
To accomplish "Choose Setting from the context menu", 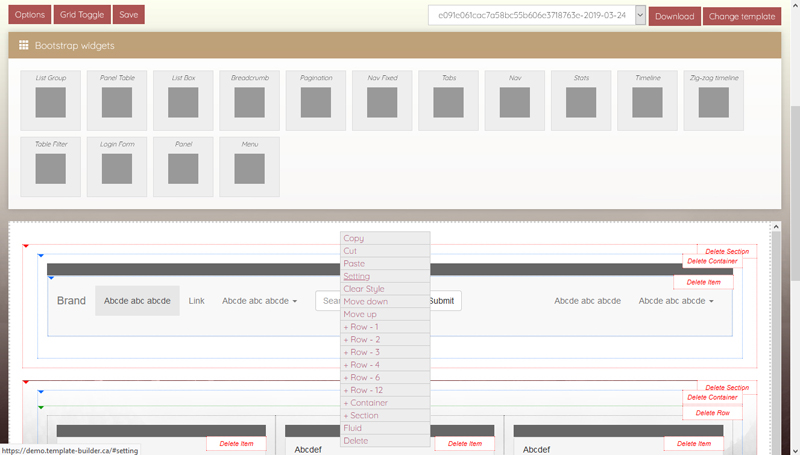I will 357,277.
